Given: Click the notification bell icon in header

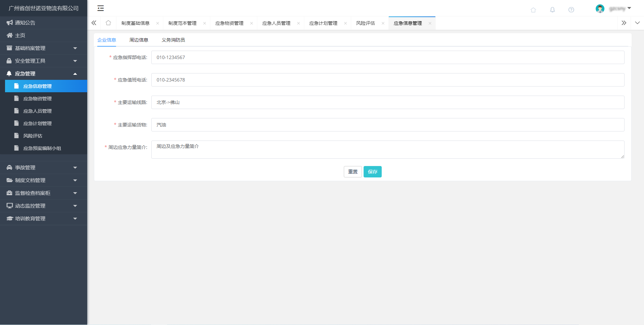Looking at the screenshot, I should (x=552, y=10).
